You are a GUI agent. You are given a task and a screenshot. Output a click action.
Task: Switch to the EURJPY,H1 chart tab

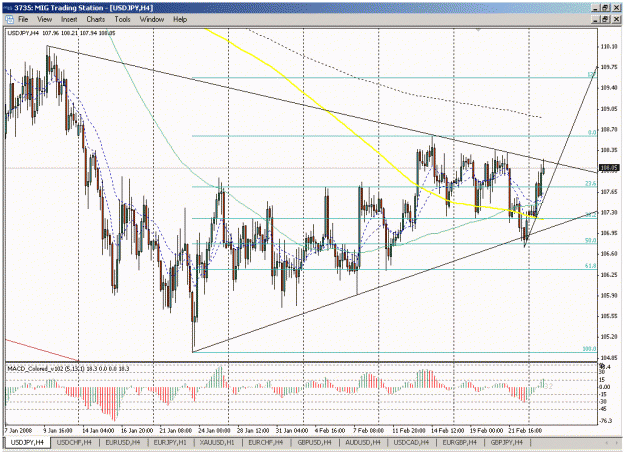pos(170,442)
